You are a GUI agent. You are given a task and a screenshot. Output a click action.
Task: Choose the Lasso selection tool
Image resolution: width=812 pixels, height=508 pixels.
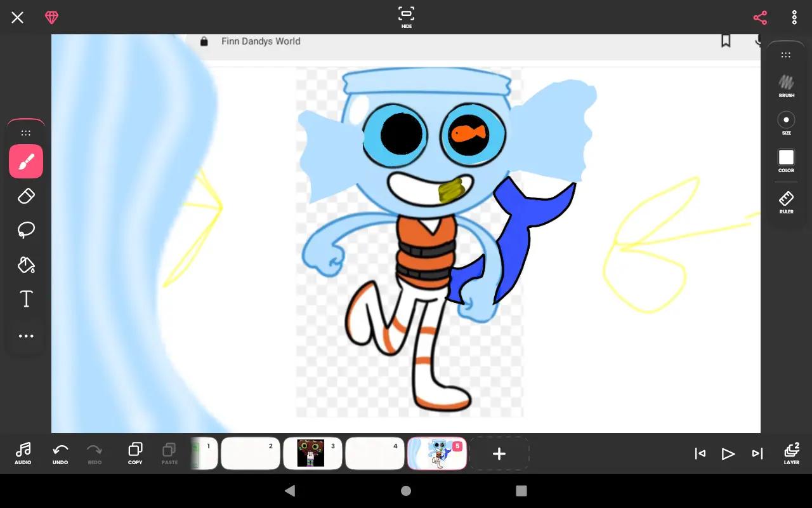[x=26, y=230]
